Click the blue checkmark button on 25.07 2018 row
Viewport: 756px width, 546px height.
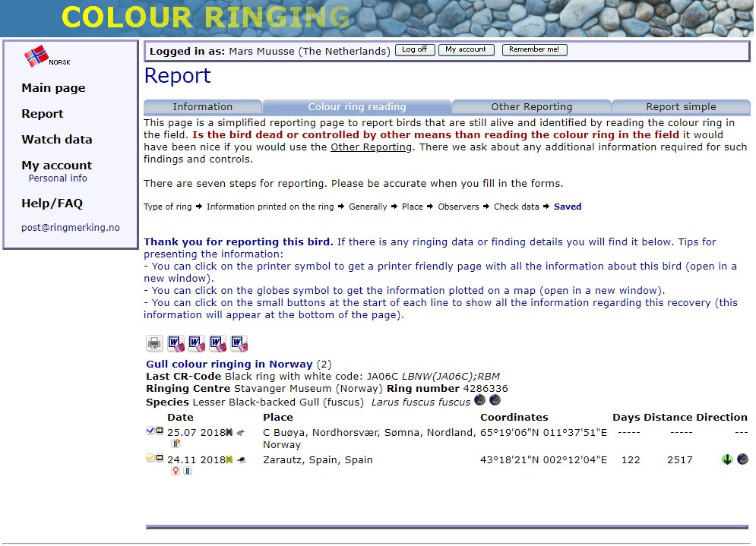[150, 431]
